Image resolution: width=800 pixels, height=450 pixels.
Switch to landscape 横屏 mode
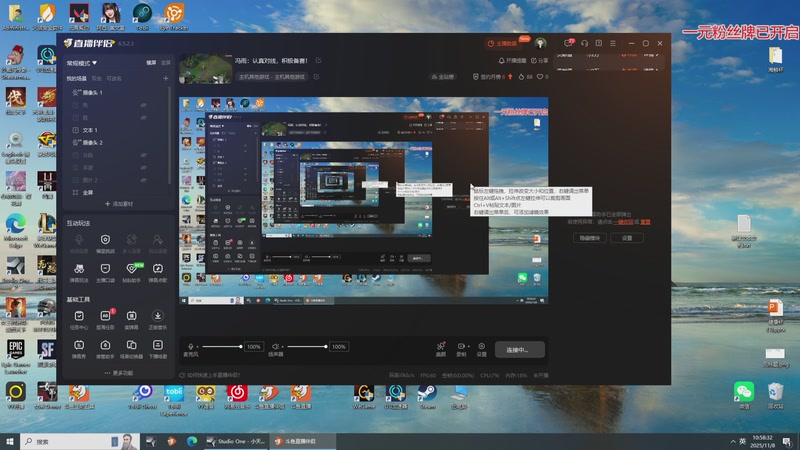point(151,63)
